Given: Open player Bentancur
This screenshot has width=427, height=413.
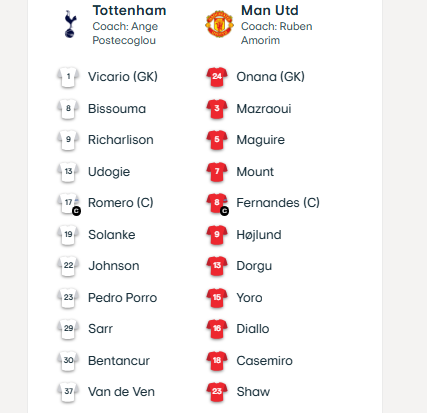Looking at the screenshot, I should click(119, 361).
